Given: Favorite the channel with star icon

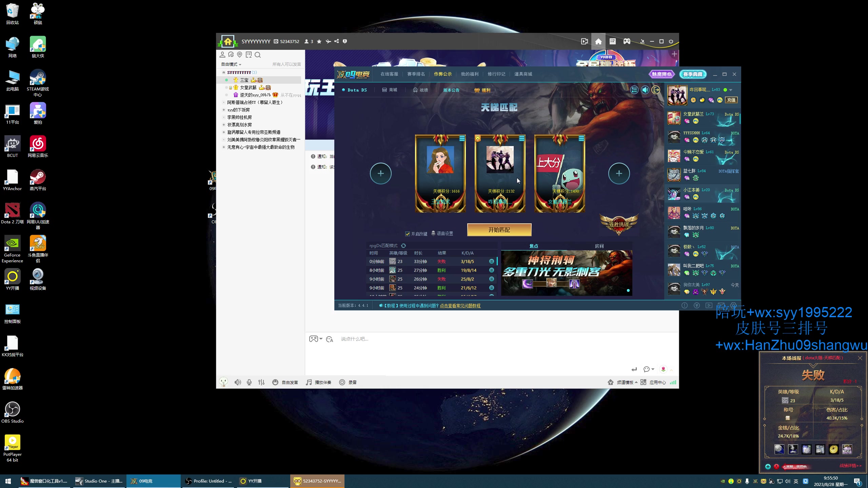Looking at the screenshot, I should point(319,41).
